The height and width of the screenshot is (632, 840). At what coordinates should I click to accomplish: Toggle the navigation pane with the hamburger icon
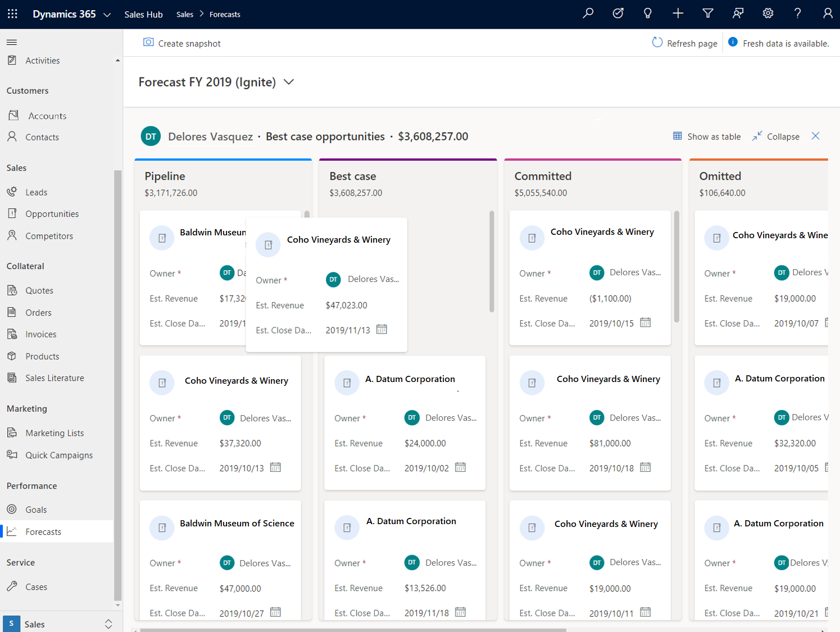(11, 42)
